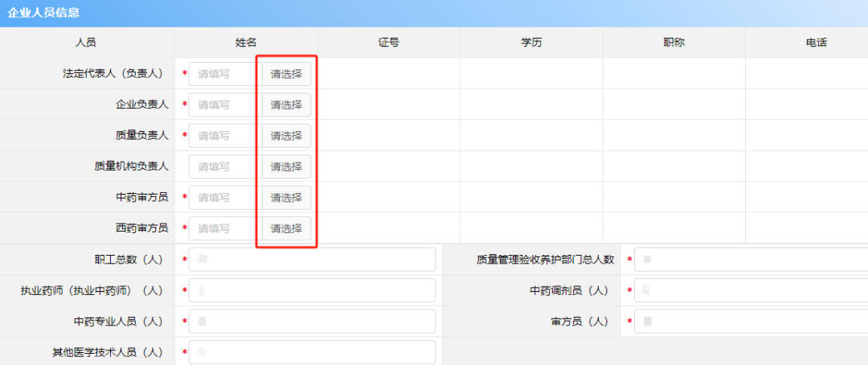Viewport: 868px width, 365px height.
Task: Focus name field for 法定代表人（负责人）
Action: [225, 74]
